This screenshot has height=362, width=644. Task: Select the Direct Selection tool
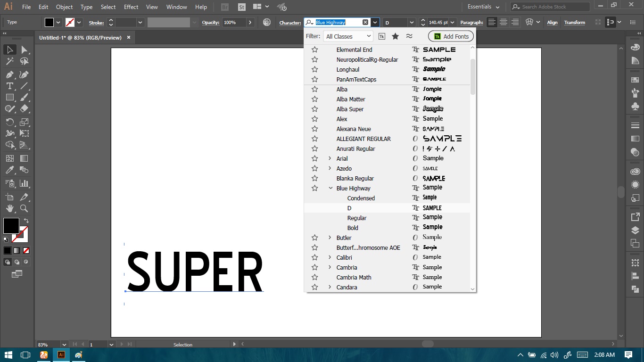click(24, 49)
